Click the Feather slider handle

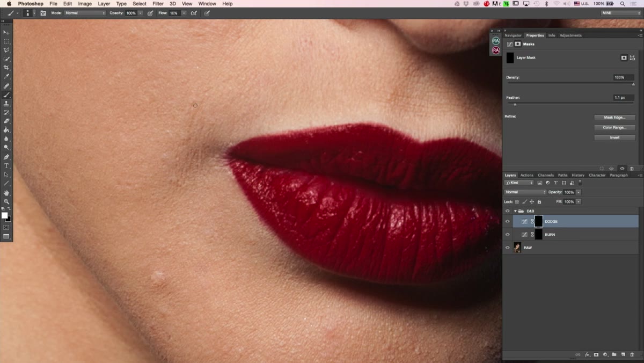click(x=515, y=104)
